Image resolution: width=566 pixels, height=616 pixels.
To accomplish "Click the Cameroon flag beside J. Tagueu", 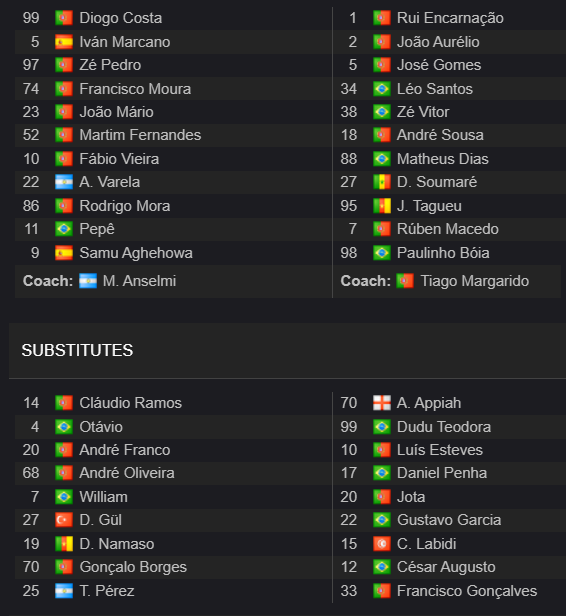I will (x=381, y=206).
